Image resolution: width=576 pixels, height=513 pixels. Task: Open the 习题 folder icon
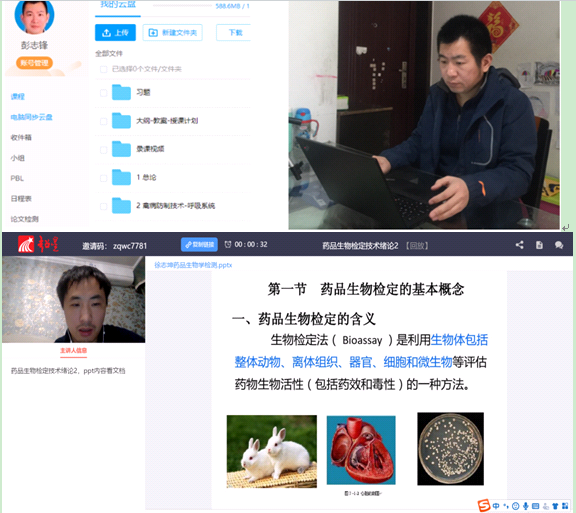tap(121, 92)
